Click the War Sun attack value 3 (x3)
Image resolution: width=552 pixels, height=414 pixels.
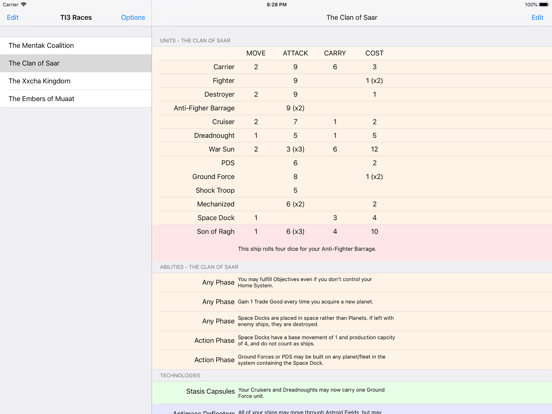coord(295,149)
